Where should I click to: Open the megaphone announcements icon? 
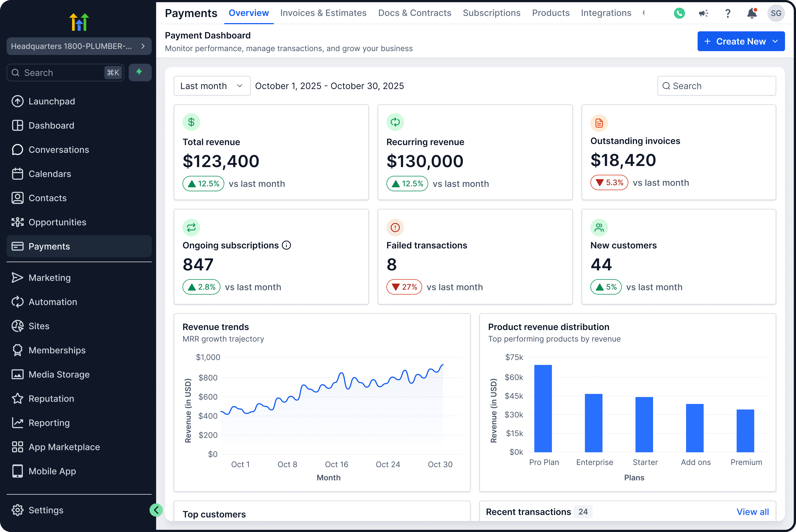pyautogui.click(x=703, y=13)
